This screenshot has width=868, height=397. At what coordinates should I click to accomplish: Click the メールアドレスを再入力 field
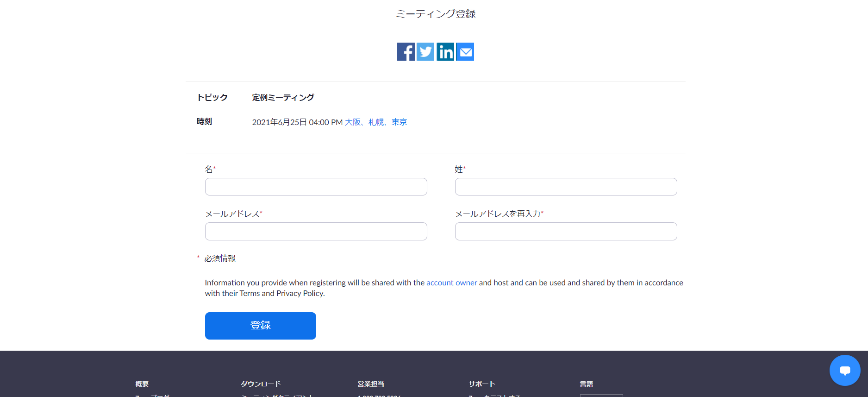point(566,231)
